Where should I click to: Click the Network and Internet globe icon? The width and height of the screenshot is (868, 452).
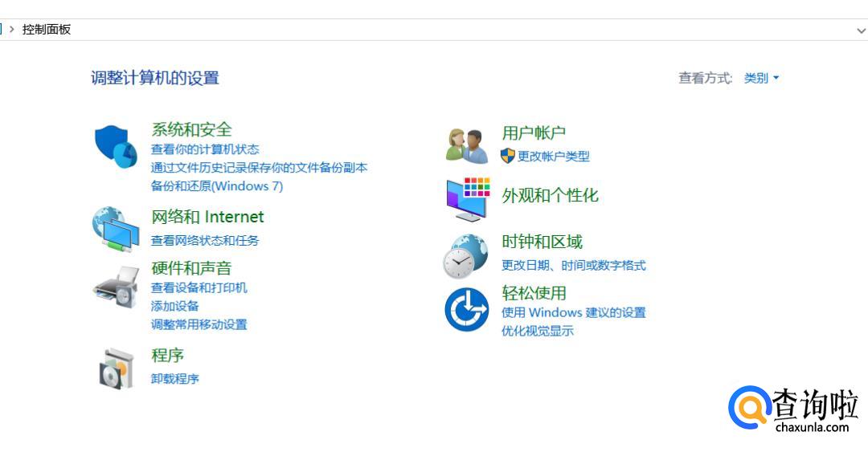click(x=116, y=229)
